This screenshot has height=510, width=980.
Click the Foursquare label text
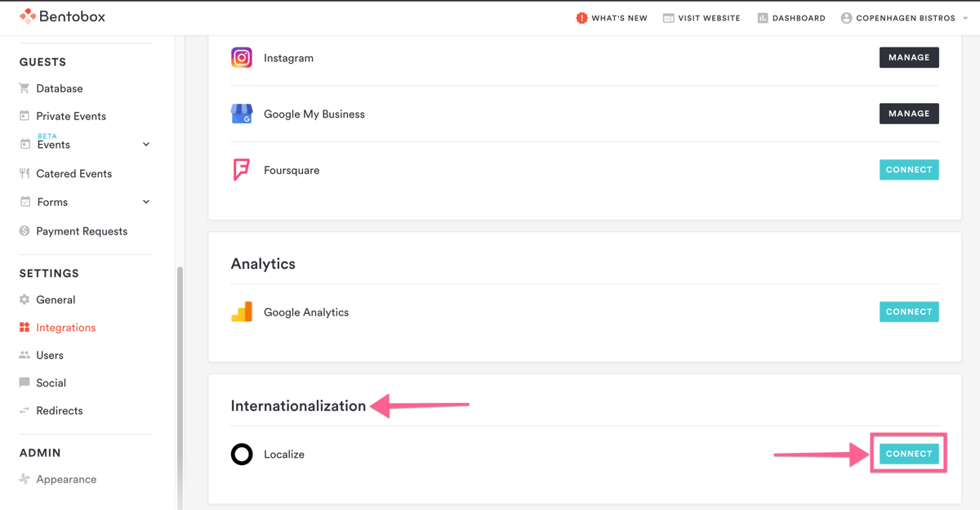coord(292,170)
